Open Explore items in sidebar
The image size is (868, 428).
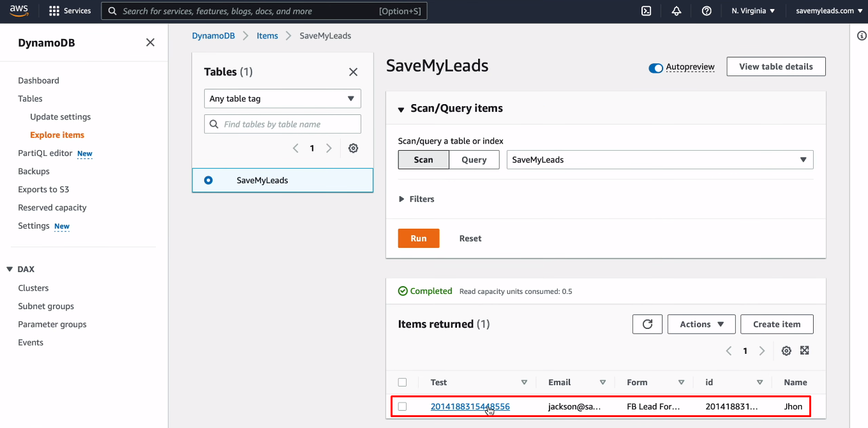point(57,135)
